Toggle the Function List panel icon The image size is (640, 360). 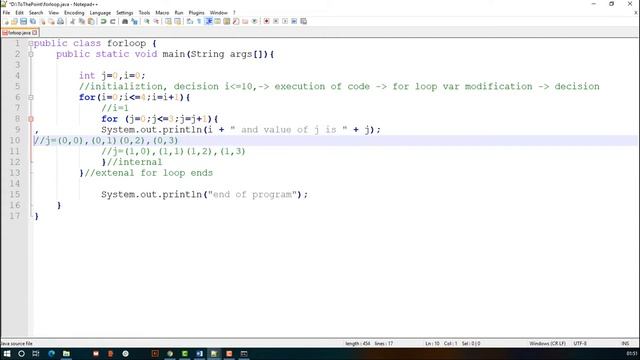[x=236, y=21]
